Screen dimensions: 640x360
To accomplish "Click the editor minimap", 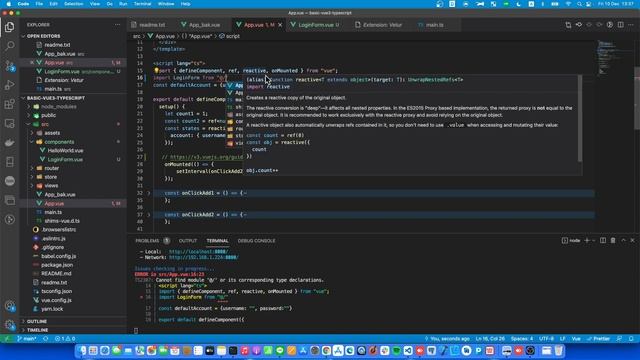I will point(609,57).
